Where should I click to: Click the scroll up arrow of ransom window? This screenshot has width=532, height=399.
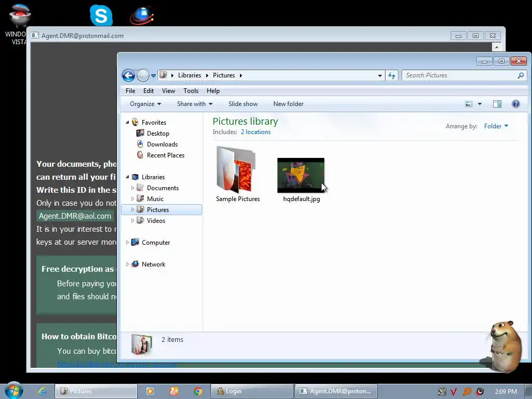[x=496, y=47]
